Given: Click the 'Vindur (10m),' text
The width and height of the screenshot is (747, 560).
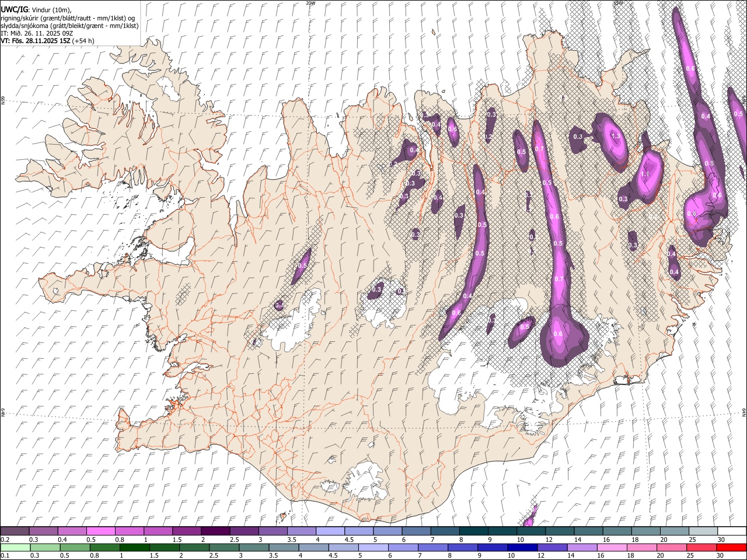Looking at the screenshot, I should (x=51, y=10).
